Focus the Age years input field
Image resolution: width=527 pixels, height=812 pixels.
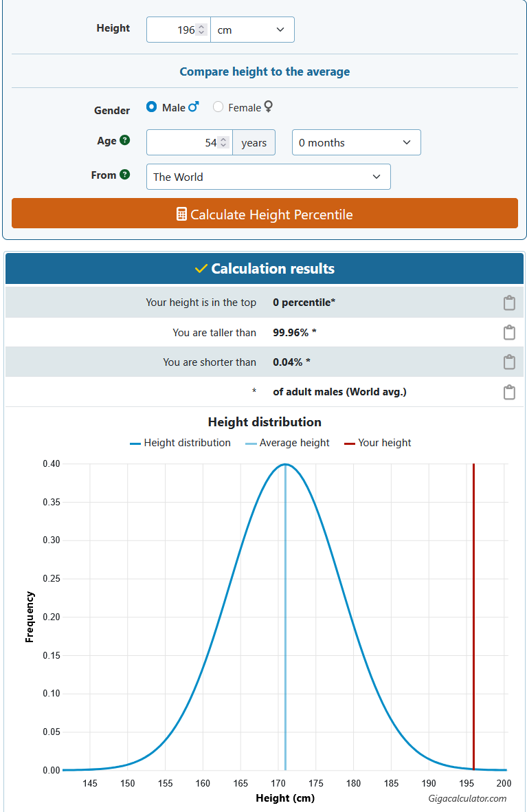pos(189,142)
